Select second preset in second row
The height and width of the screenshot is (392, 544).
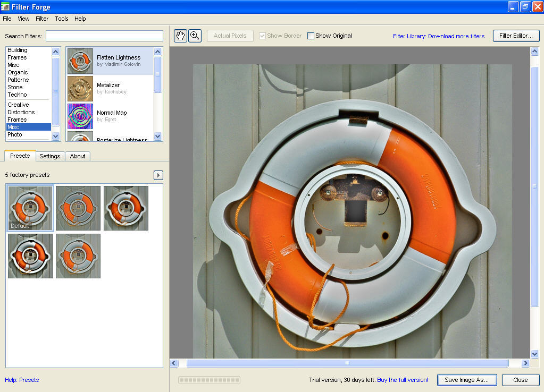pos(78,256)
